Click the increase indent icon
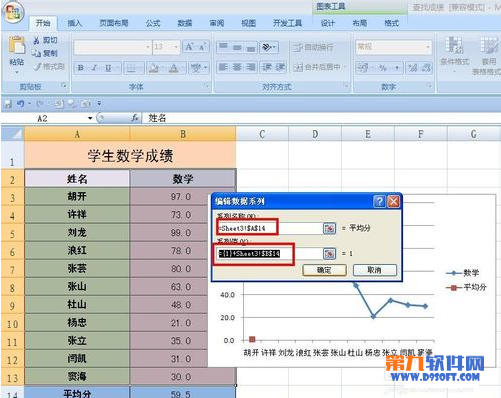The height and width of the screenshot is (398, 501). pos(280,68)
